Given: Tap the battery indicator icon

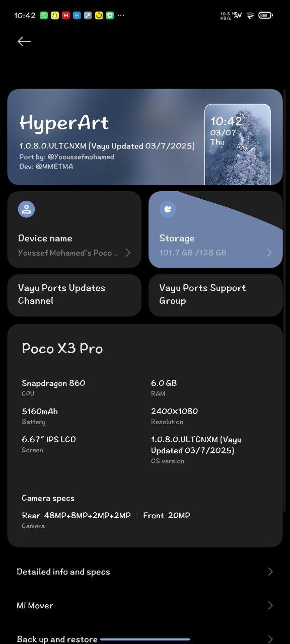Looking at the screenshot, I should 265,16.
